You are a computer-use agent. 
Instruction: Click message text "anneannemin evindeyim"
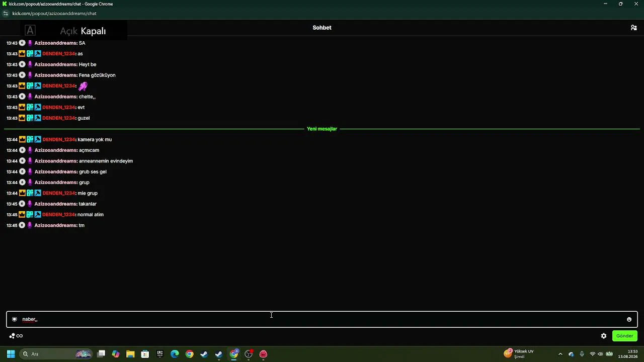106,161
